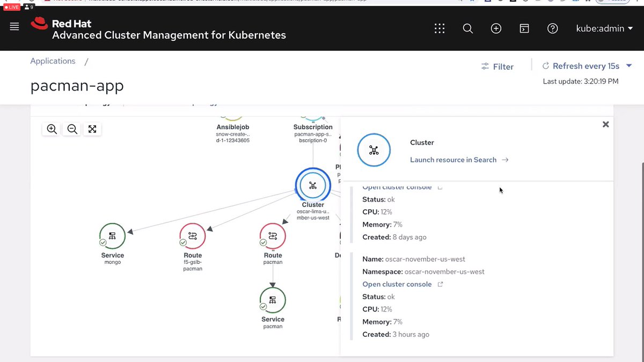Open cluster console for oscar-november-us-west
This screenshot has width=644, height=362.
[x=397, y=284]
